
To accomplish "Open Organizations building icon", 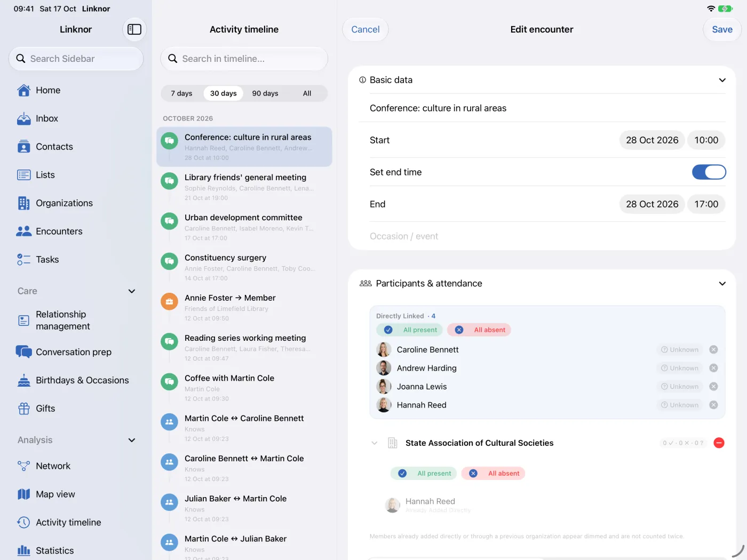I will click(23, 203).
